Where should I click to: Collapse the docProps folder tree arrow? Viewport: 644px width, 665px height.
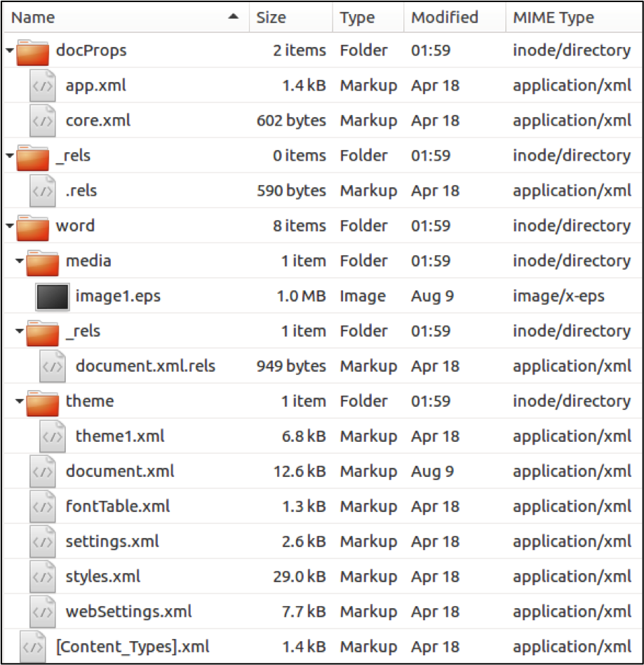click(x=8, y=51)
